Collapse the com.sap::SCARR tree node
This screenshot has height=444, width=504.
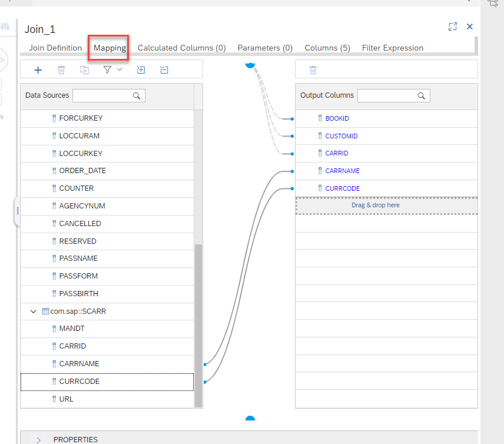coord(34,311)
